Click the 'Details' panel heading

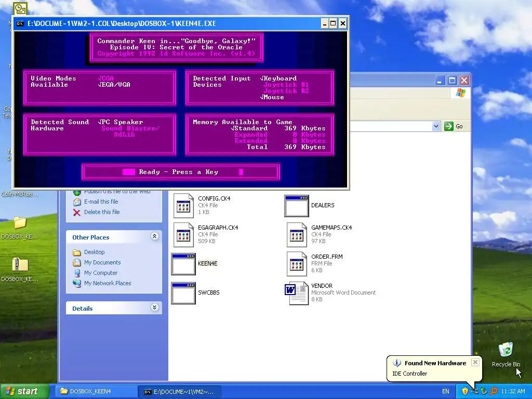click(83, 309)
